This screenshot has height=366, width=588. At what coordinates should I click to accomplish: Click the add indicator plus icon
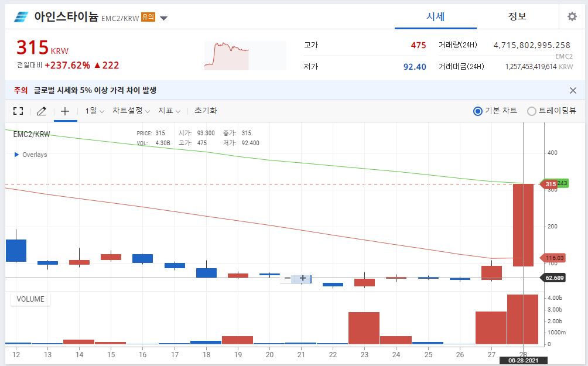(65, 111)
